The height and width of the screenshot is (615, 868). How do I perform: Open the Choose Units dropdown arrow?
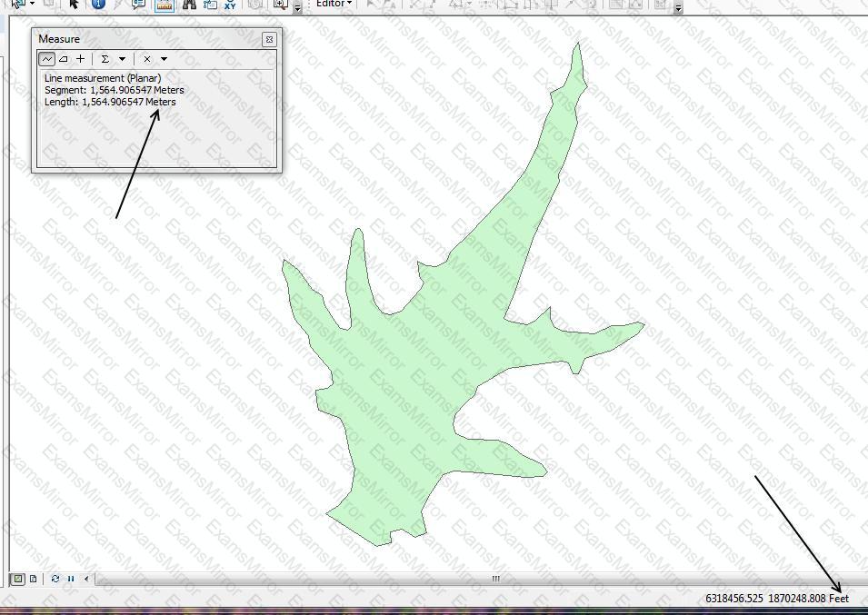click(122, 59)
